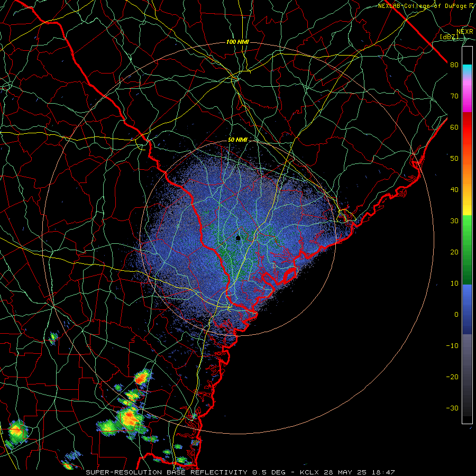The image size is (476, 476).
Task: Click the orange segment of the color bar
Action: click(467, 170)
